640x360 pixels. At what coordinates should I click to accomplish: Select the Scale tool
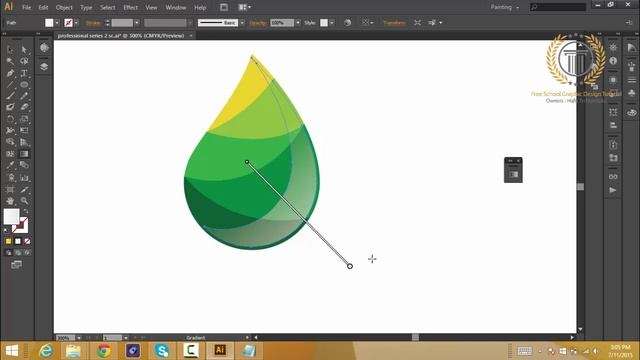24,119
